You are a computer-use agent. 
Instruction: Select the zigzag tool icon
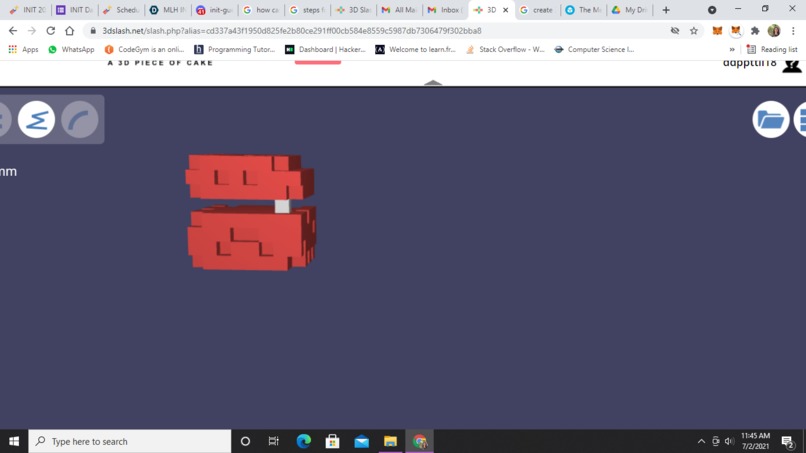[36, 119]
